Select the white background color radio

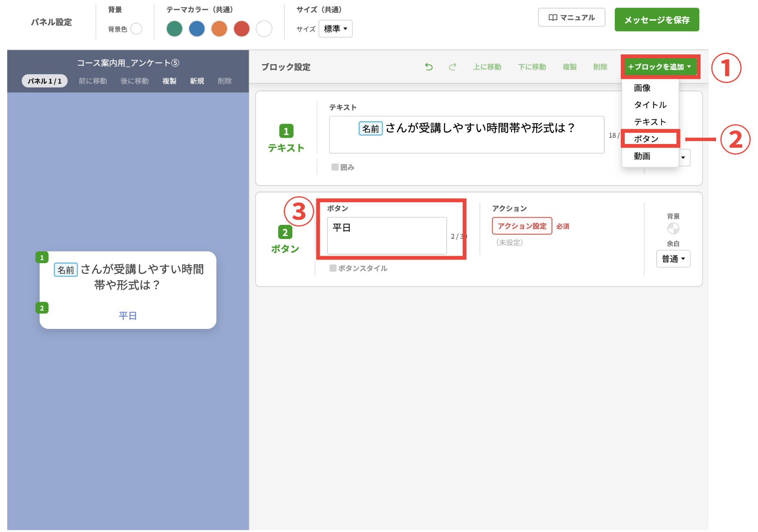tap(136, 29)
